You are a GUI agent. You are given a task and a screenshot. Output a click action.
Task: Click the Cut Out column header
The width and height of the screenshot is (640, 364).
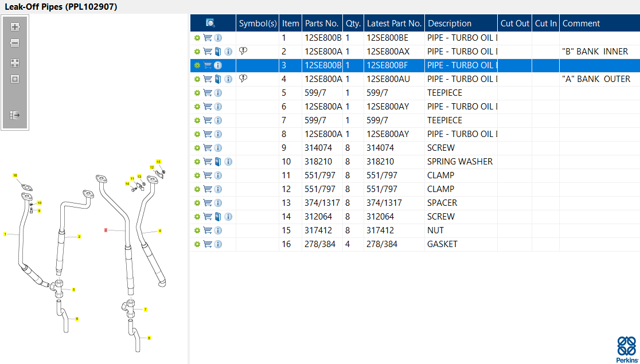click(514, 24)
